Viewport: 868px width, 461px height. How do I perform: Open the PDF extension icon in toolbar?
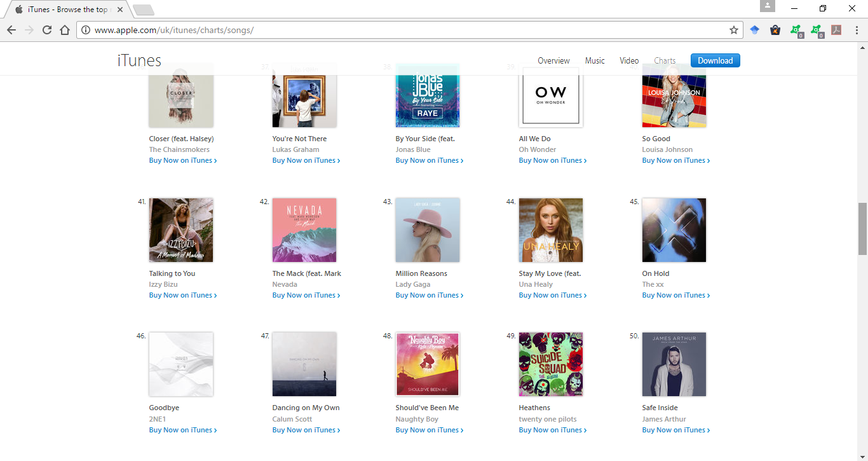click(x=836, y=30)
